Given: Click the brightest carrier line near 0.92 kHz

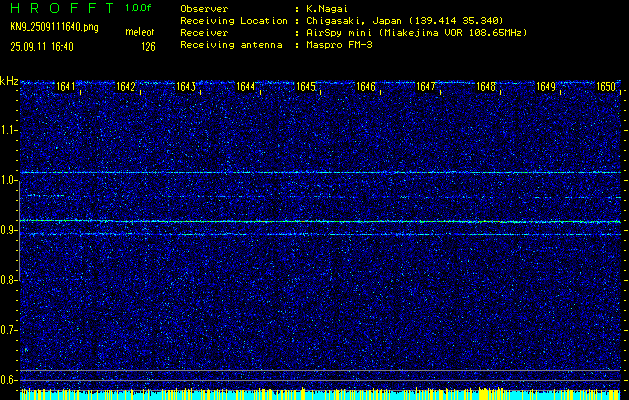Looking at the screenshot, I should (x=320, y=221).
